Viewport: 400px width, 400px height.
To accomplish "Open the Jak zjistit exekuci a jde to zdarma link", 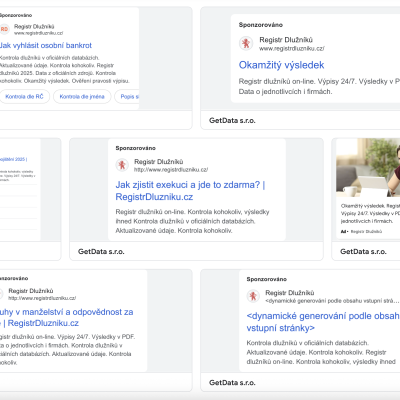I will coord(190,191).
